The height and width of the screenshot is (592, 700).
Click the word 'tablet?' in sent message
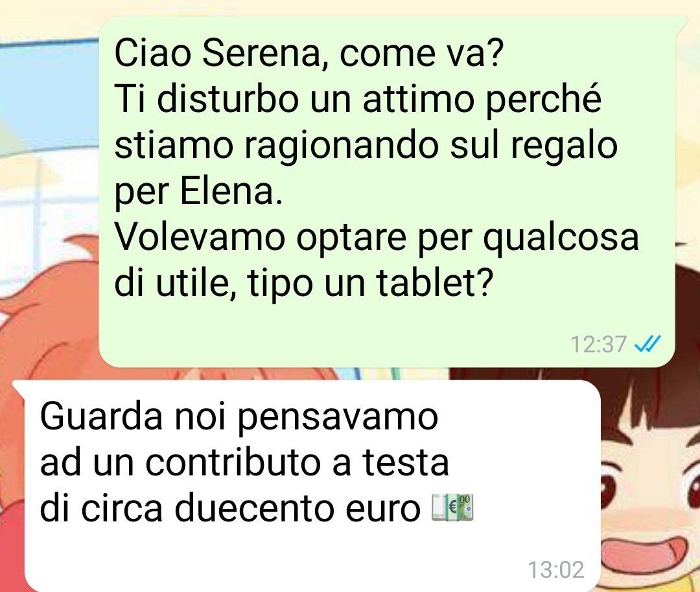tap(435, 283)
